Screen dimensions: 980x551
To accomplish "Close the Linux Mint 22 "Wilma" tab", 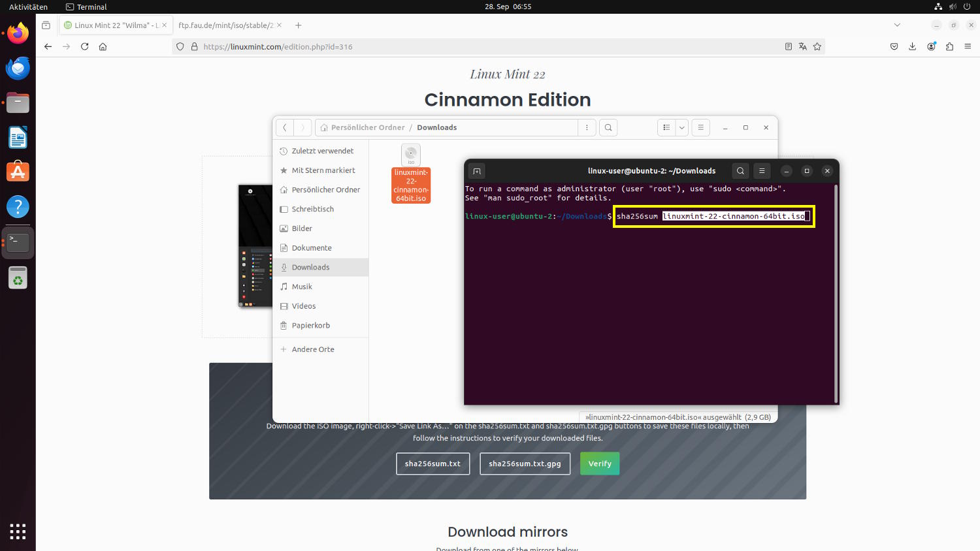I will [x=164, y=25].
